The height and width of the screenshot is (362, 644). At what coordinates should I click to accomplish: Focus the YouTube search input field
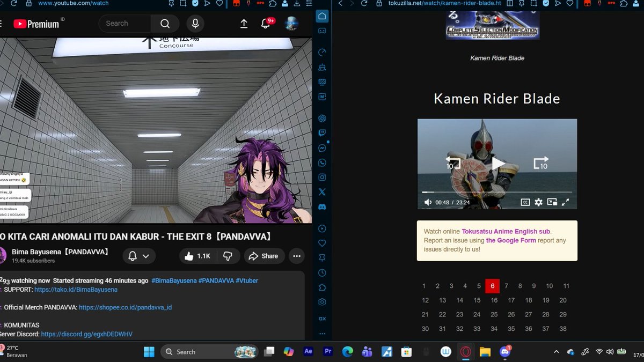pyautogui.click(x=125, y=24)
